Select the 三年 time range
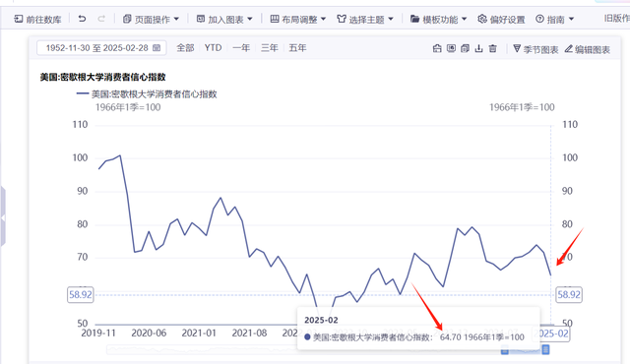This screenshot has width=630, height=364. point(270,48)
